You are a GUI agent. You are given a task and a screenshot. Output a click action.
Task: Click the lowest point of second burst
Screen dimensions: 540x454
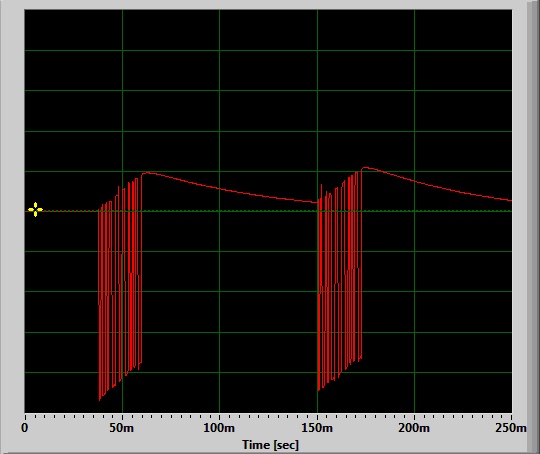coord(319,390)
